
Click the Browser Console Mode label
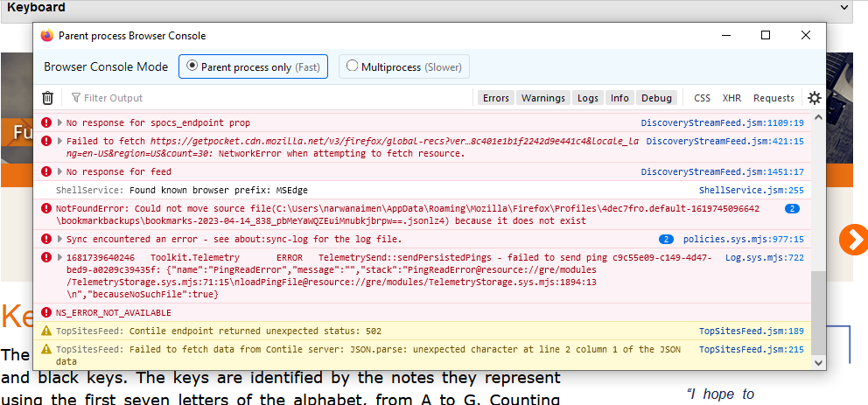tap(106, 67)
